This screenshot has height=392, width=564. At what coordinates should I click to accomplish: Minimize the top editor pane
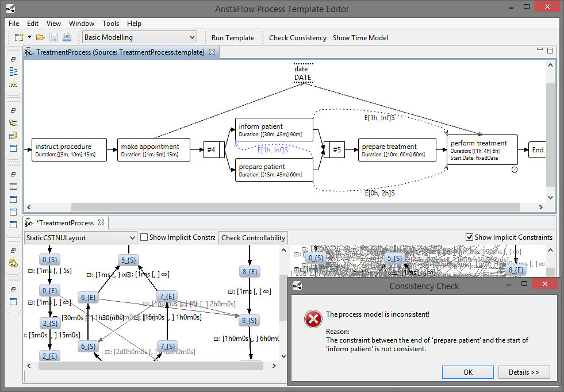point(539,49)
